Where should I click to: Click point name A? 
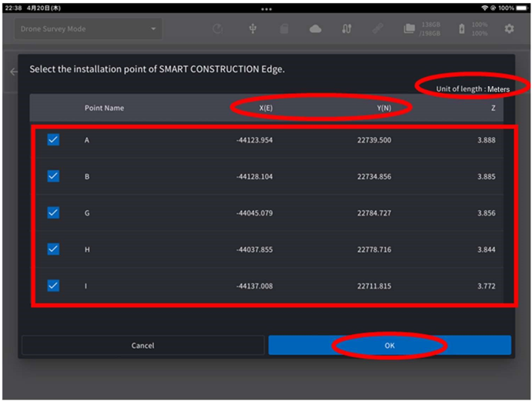click(87, 140)
